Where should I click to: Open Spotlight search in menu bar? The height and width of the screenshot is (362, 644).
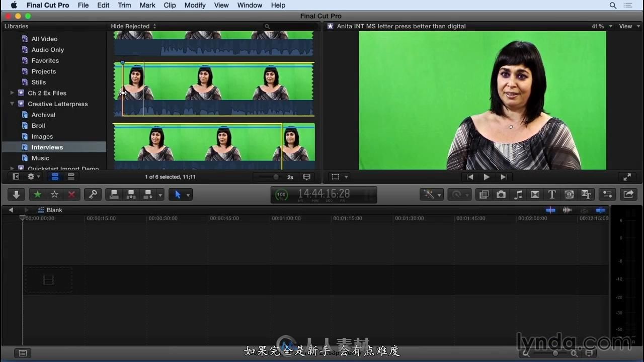tap(613, 5)
